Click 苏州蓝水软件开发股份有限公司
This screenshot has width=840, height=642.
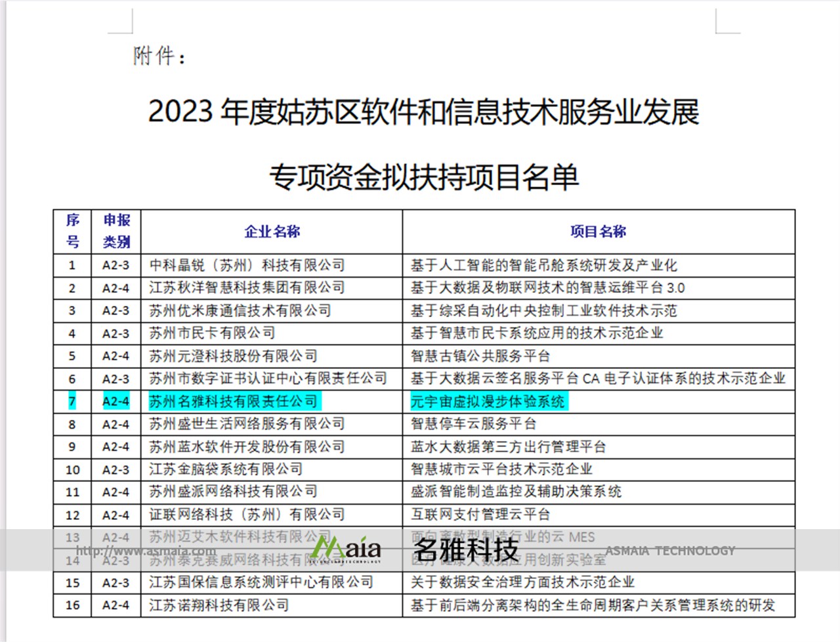point(247,446)
